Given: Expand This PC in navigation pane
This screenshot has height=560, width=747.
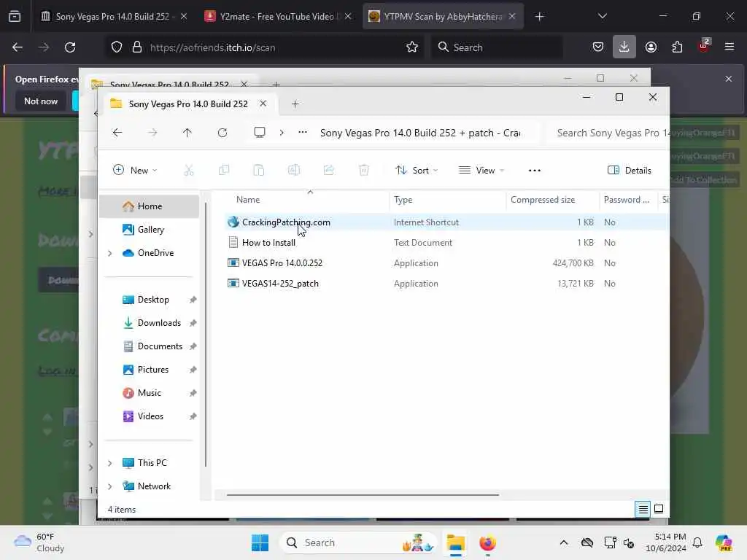Looking at the screenshot, I should tap(109, 463).
